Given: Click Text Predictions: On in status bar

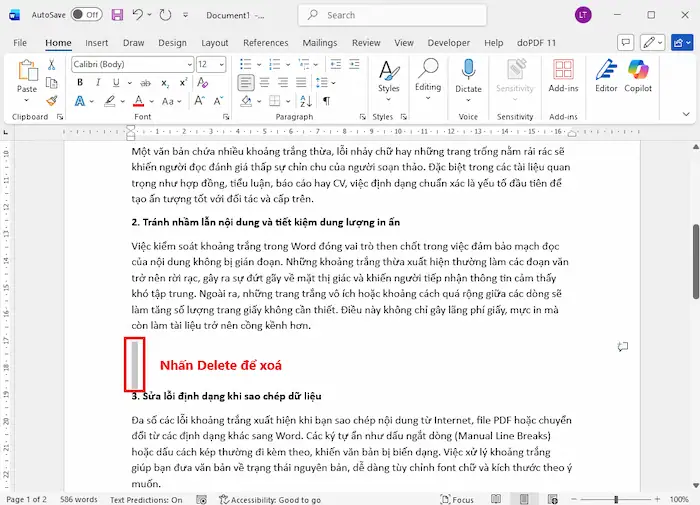Looking at the screenshot, I should [146, 499].
